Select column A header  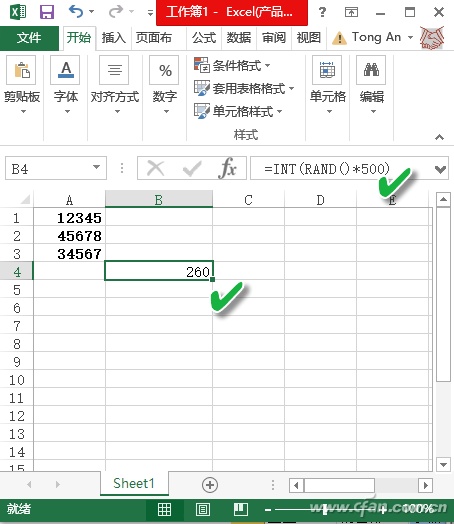(69, 200)
